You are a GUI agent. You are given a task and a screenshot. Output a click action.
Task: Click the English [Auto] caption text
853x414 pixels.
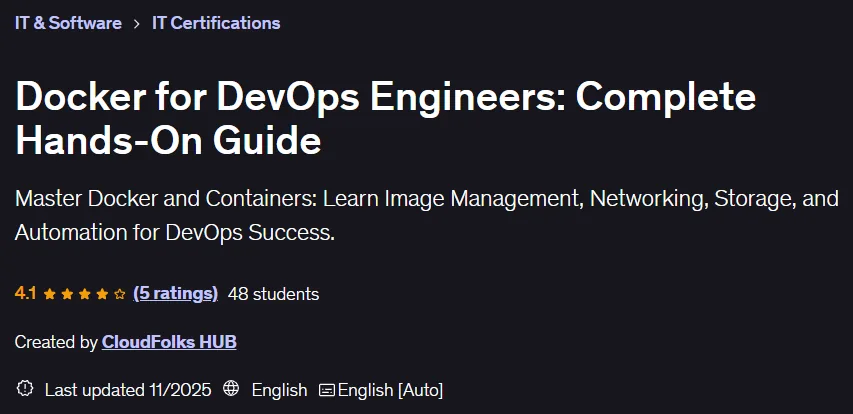pos(390,390)
